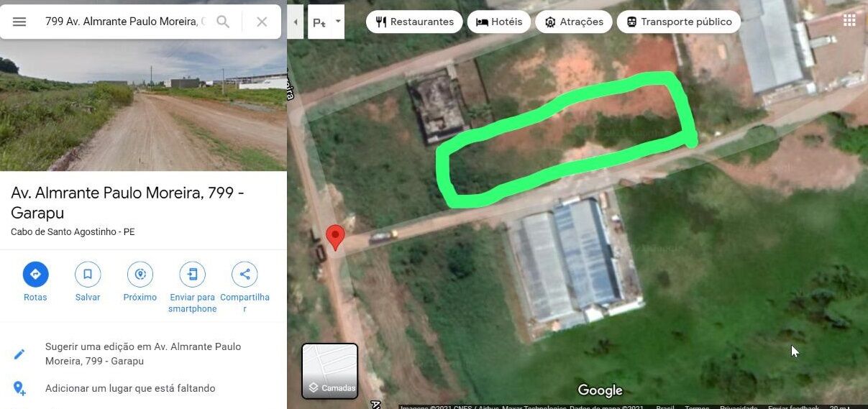
Task: Select Sugerir uma edição option
Action: [143, 354]
